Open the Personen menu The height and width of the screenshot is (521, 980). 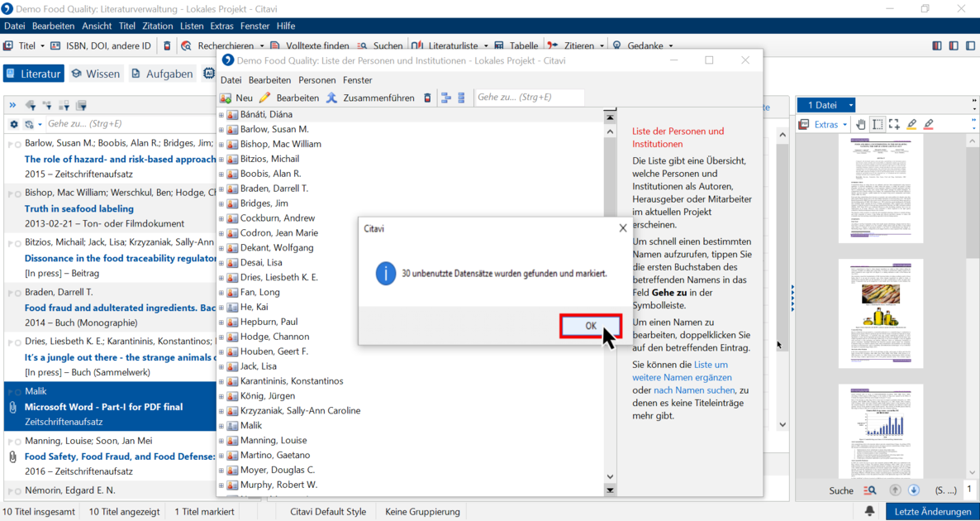tap(316, 80)
